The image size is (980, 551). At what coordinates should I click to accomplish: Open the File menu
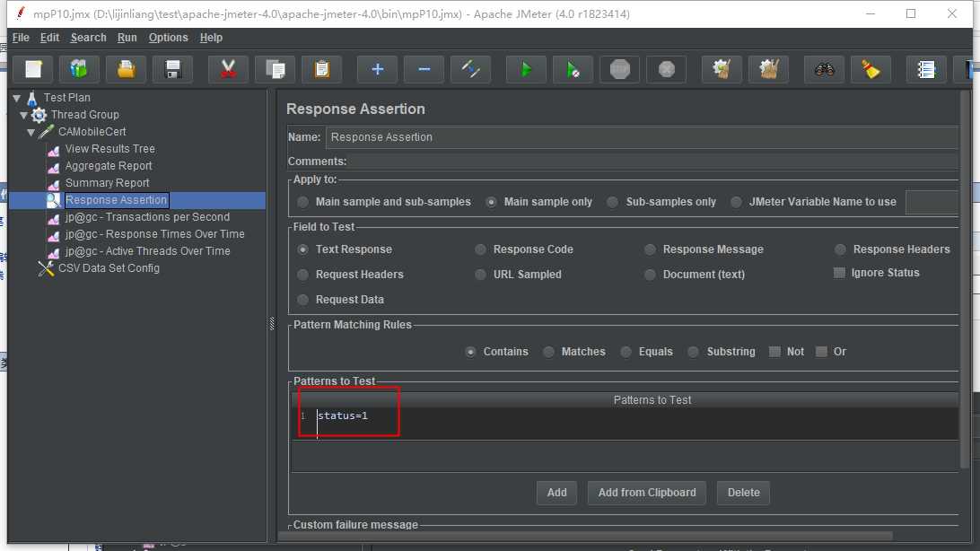[21, 38]
